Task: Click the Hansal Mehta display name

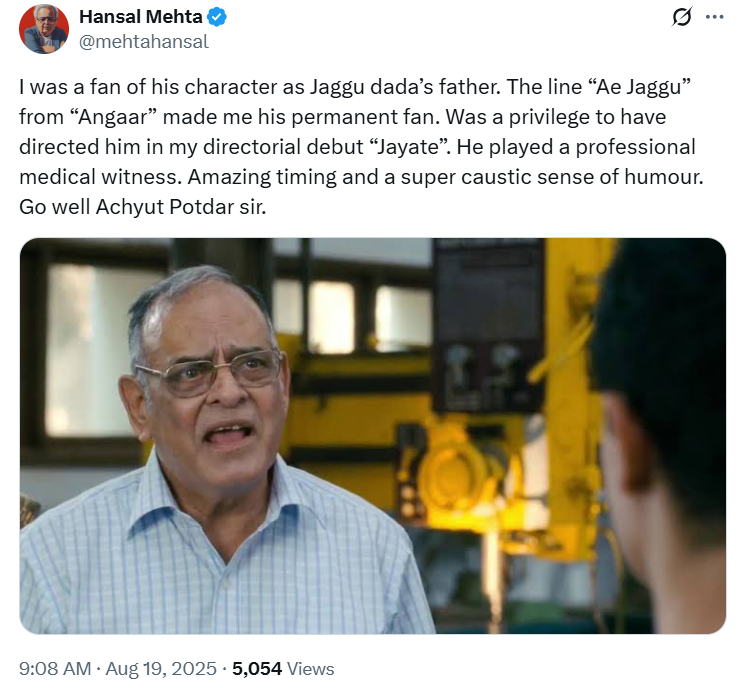Action: [139, 17]
